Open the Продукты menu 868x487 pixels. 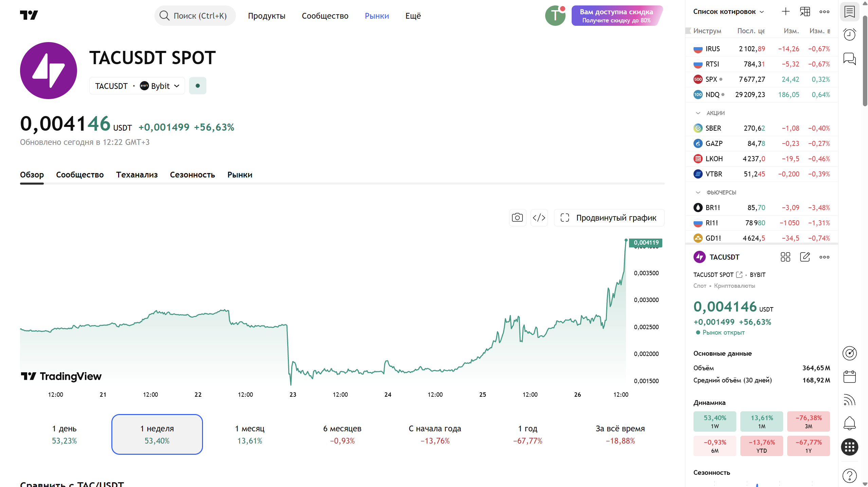[x=266, y=16]
